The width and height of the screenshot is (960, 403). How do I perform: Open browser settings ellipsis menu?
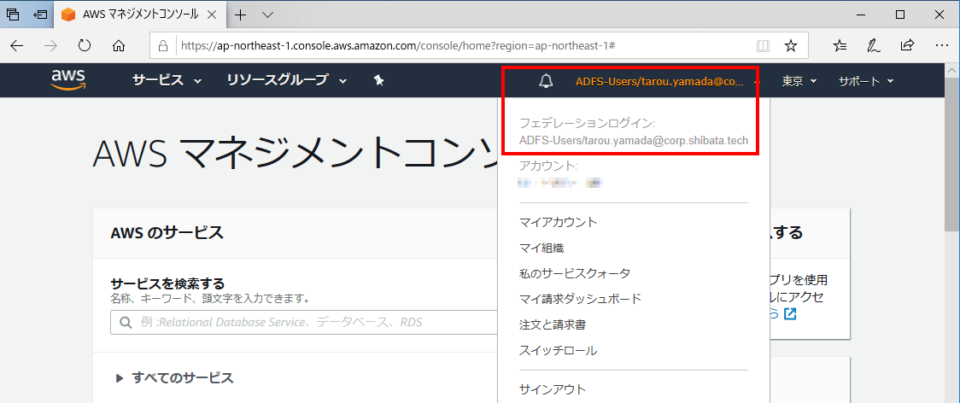(942, 45)
